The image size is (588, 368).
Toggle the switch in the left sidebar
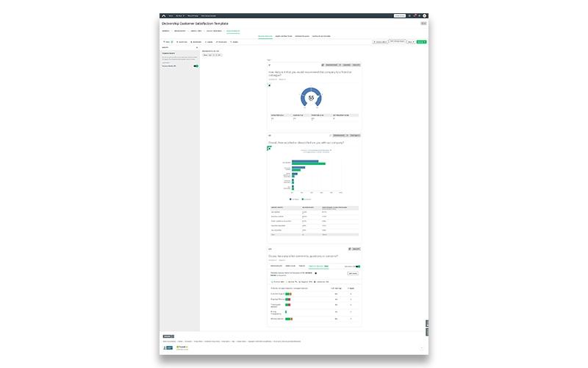(196, 66)
